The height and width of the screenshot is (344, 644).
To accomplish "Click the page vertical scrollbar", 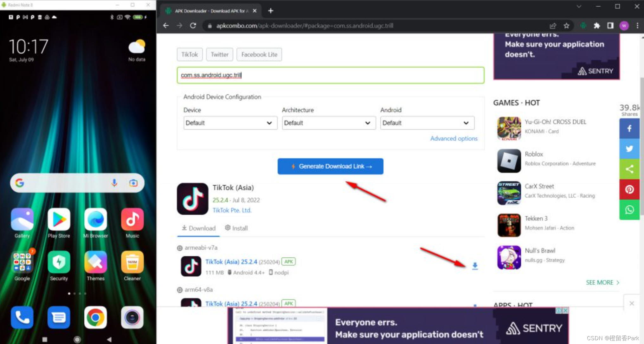I will click(641, 146).
